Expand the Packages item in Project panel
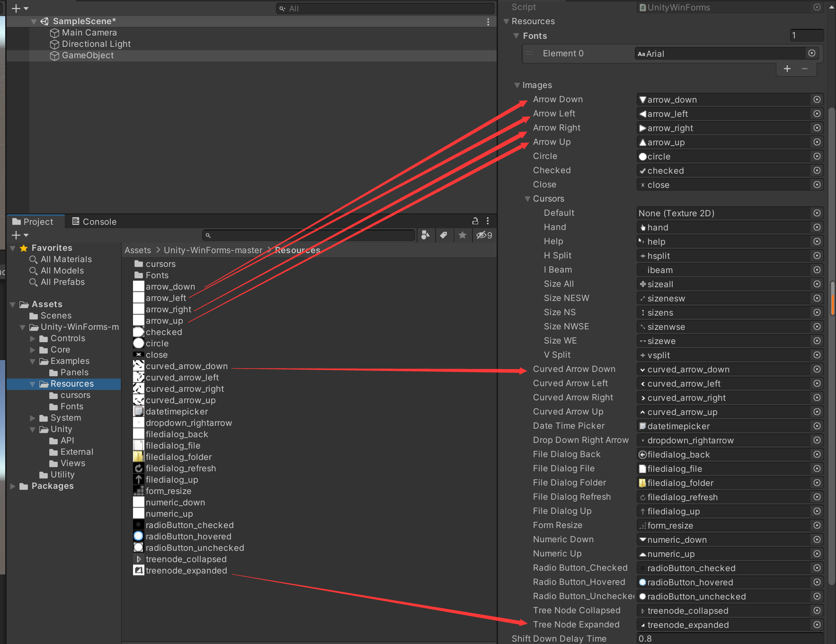836x644 pixels. 12,486
